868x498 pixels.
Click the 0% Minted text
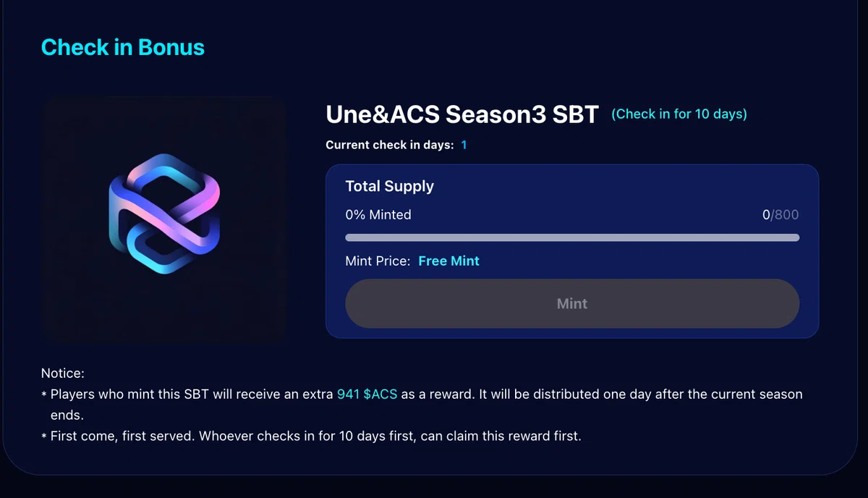378,215
